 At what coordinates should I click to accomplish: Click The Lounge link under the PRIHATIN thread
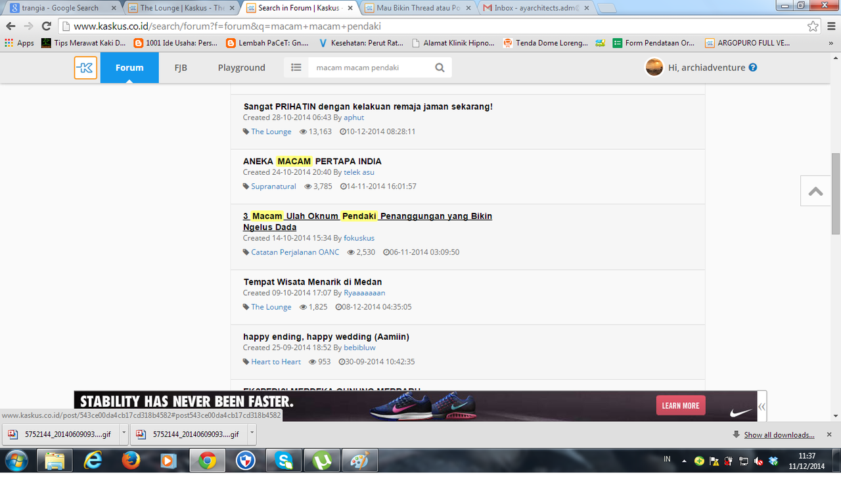click(x=271, y=131)
